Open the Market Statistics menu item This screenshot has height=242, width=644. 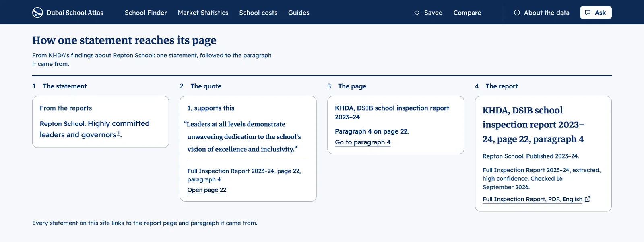pyautogui.click(x=203, y=13)
